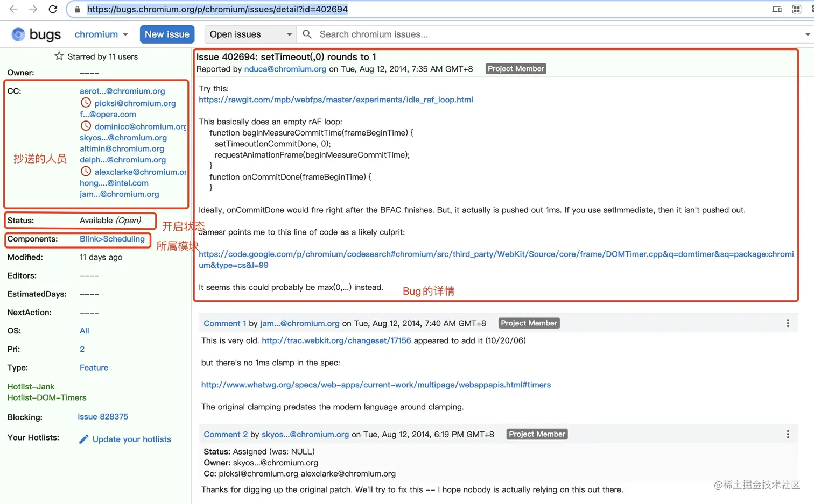This screenshot has height=504, width=814.
Task: Click aerot...@chromium.org in CC list
Action: pyautogui.click(x=122, y=91)
